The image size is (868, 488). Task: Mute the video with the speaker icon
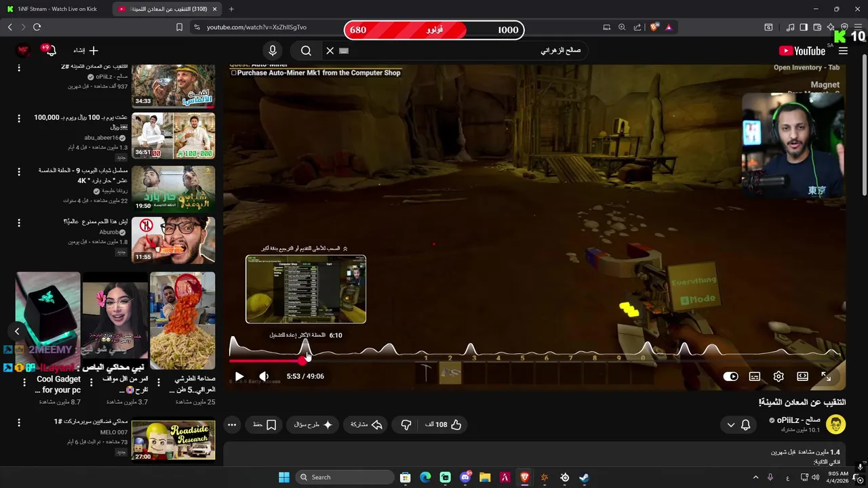[264, 376]
